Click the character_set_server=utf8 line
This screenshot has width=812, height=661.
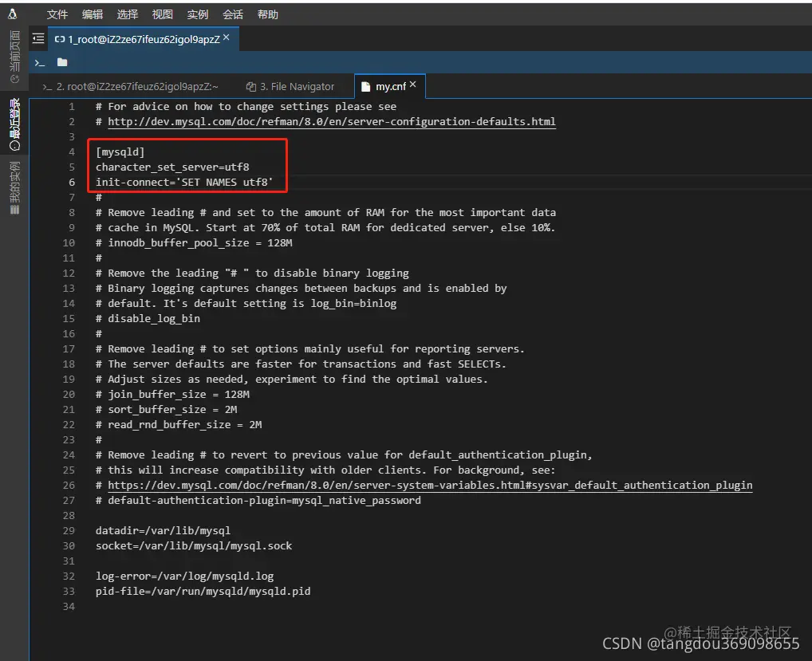click(172, 167)
